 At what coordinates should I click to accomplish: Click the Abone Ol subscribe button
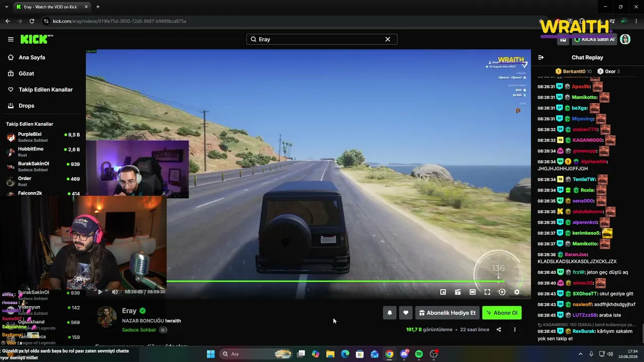point(502,313)
